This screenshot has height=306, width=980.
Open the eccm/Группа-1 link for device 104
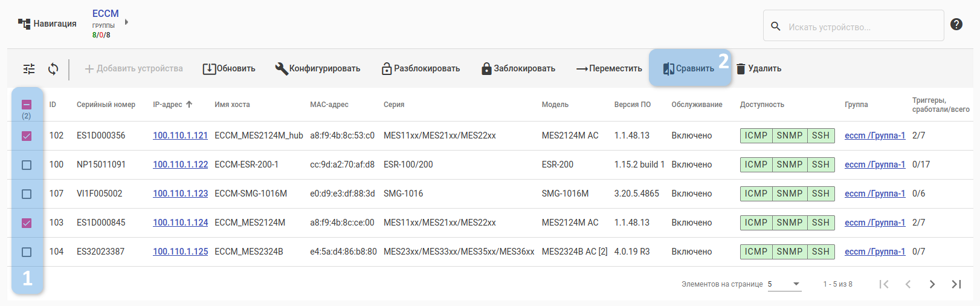874,252
